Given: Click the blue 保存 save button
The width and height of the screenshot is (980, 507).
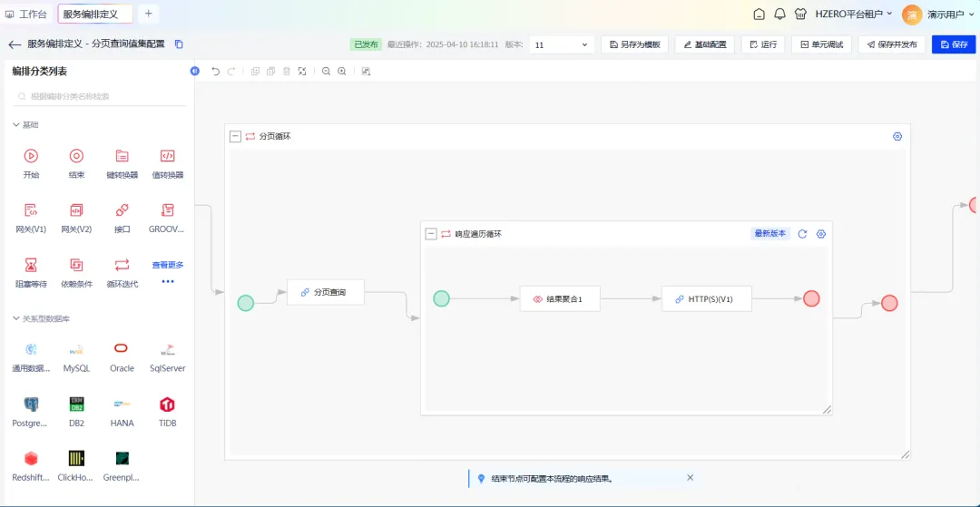Looking at the screenshot, I should point(954,45).
